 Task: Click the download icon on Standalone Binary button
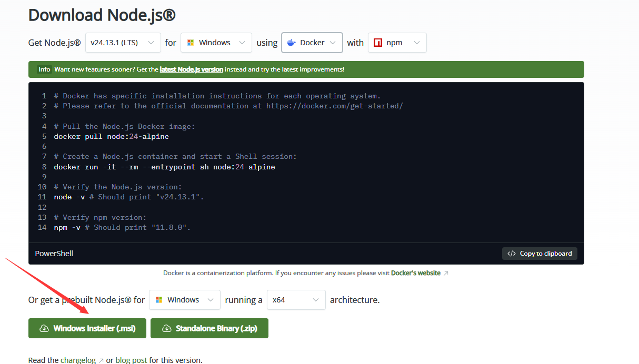pyautogui.click(x=166, y=328)
